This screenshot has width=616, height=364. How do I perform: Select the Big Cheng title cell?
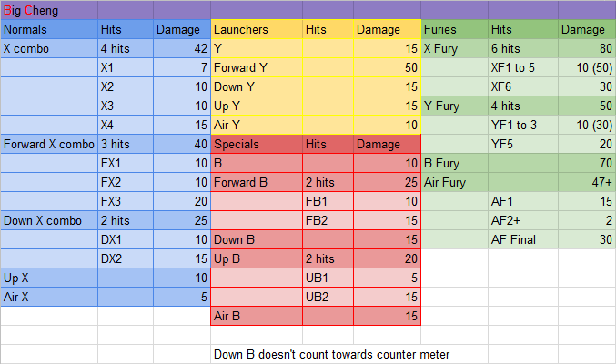coord(27,10)
